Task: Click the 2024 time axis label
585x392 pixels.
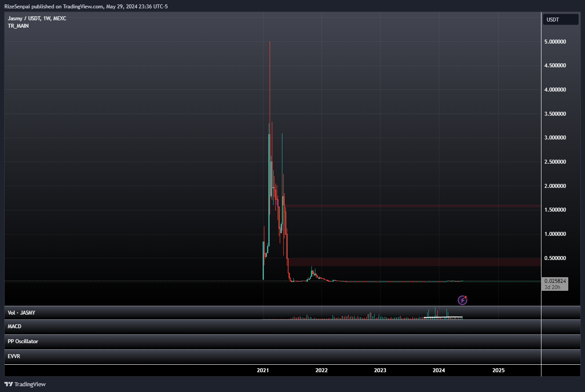Action: [x=439, y=370]
